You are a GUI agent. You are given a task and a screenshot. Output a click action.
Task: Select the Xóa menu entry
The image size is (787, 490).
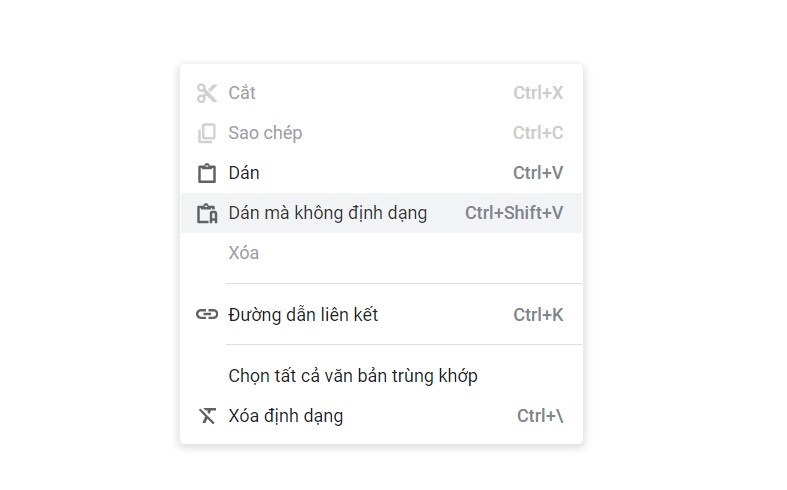pos(381,253)
